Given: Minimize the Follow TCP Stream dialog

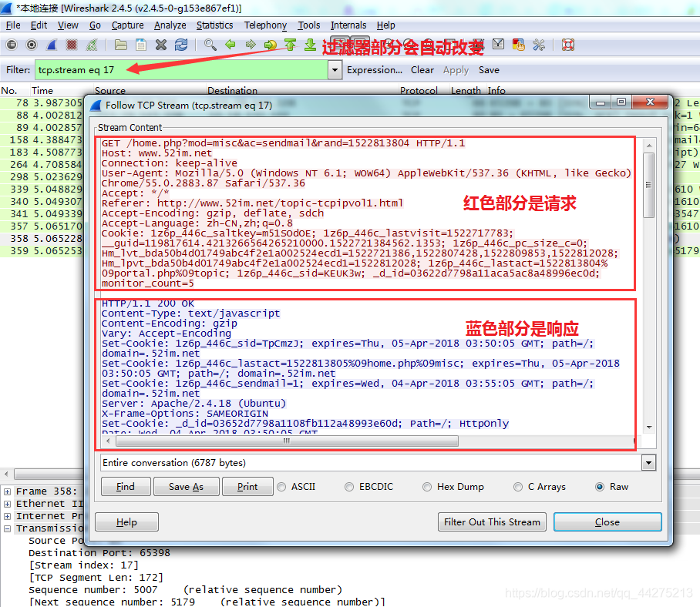Looking at the screenshot, I should coord(601,102).
